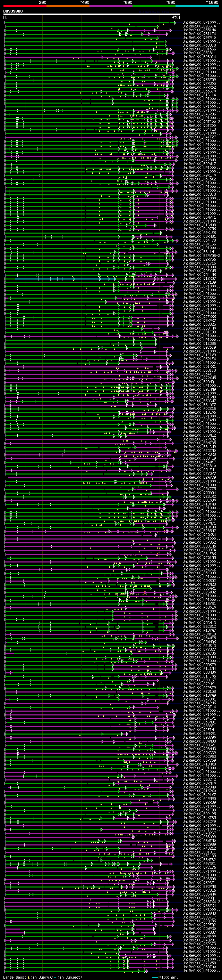222x980 pixels.
Task: Open hit UniRef100_Q9ZR40
Action: (199, 38)
